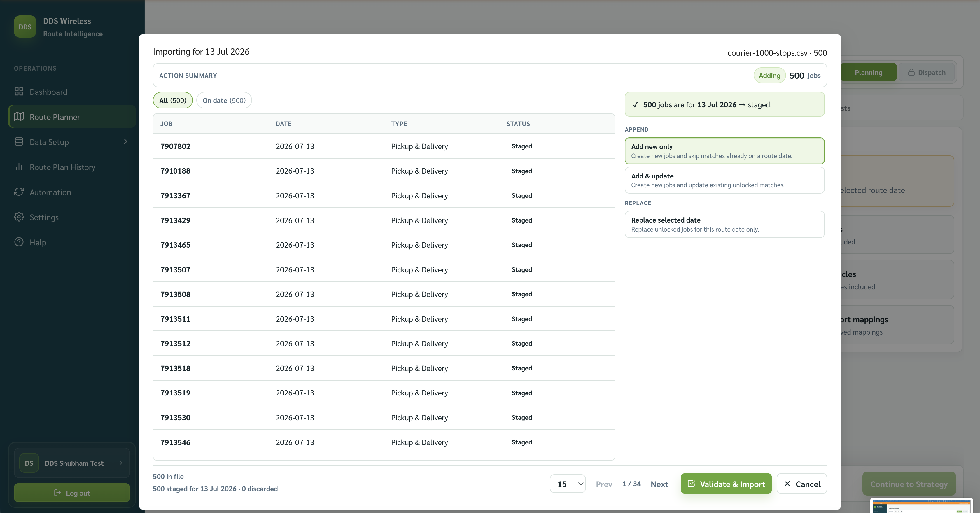Click job number 7913507
980x513 pixels.
click(175, 269)
